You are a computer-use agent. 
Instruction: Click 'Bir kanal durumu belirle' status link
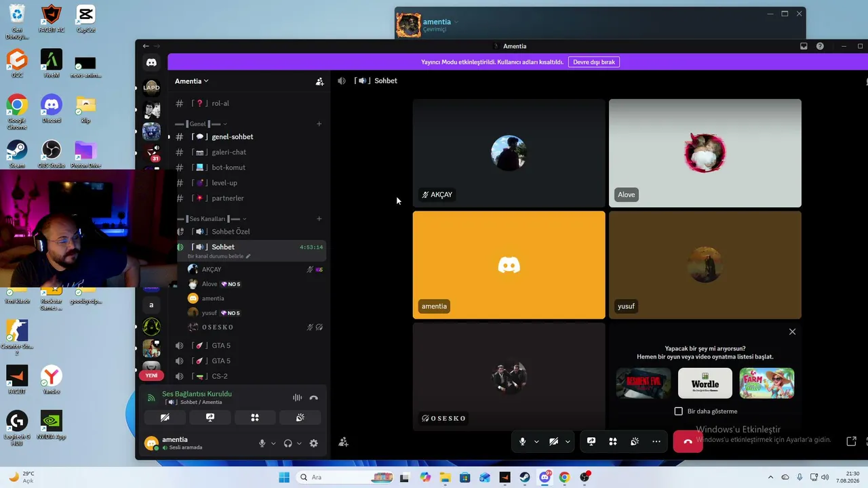(219, 256)
